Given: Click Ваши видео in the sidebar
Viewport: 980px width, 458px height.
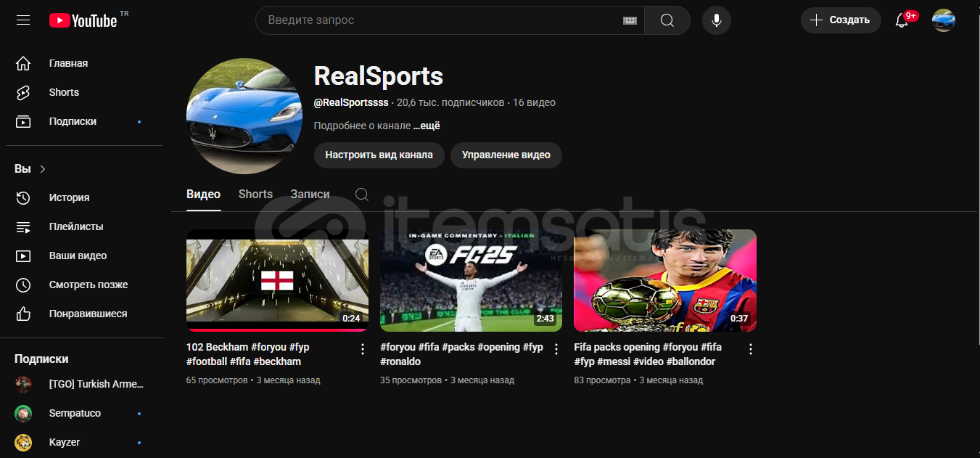Looking at the screenshot, I should point(78,255).
